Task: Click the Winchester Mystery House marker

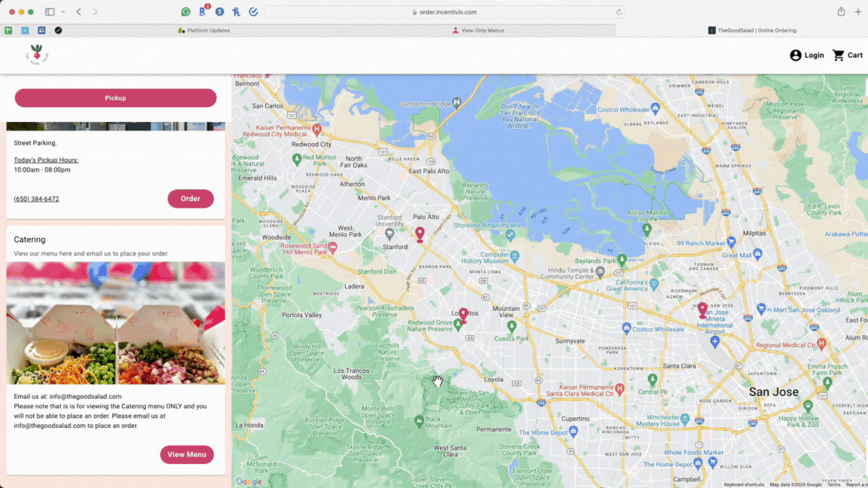Action: (686, 419)
